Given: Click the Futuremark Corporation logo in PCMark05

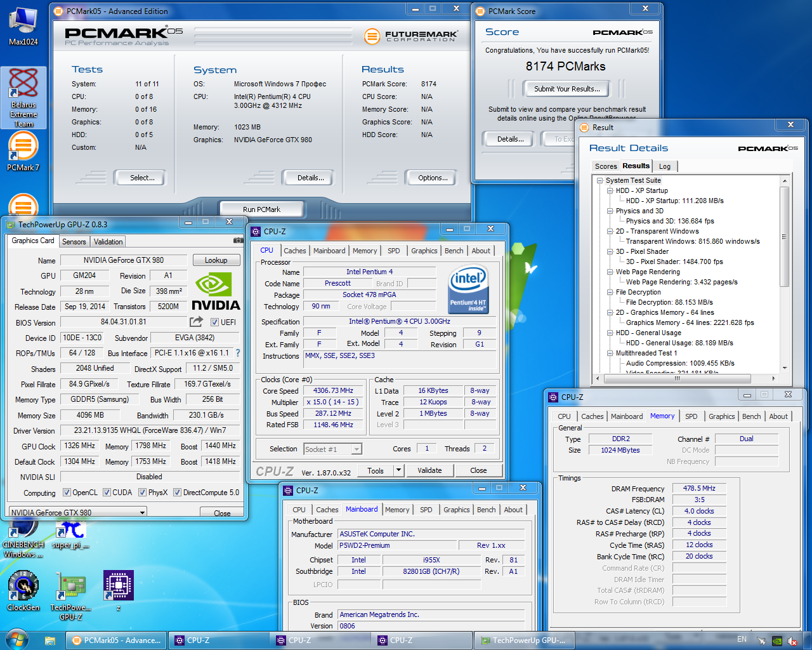Looking at the screenshot, I should tap(410, 36).
